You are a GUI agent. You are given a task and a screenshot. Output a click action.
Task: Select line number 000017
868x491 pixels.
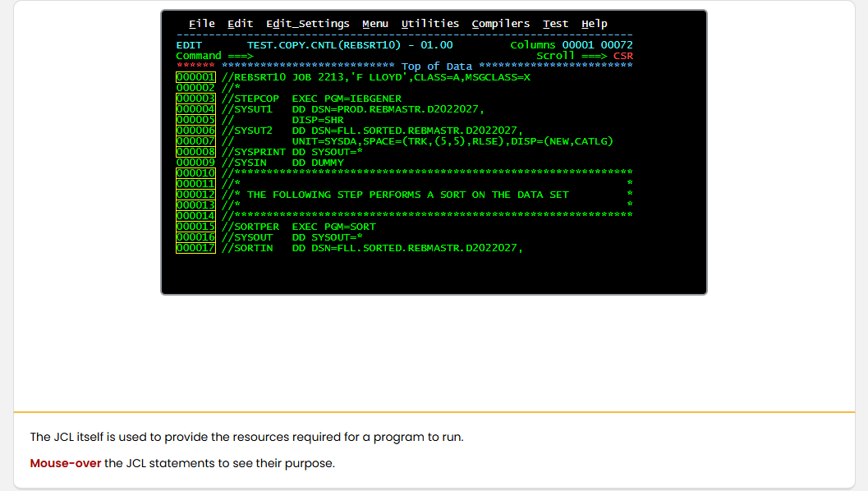[x=195, y=248]
